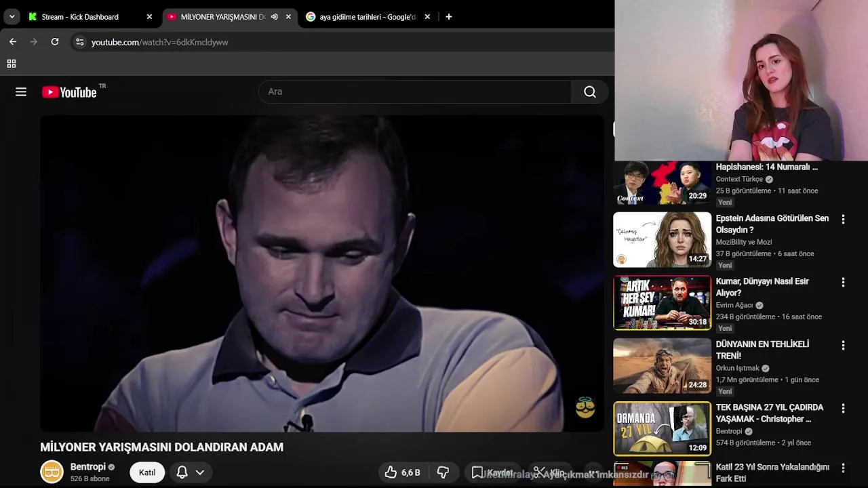Switch to Stream - Kick Dashboard tab
This screenshot has width=868, height=488.
80,17
